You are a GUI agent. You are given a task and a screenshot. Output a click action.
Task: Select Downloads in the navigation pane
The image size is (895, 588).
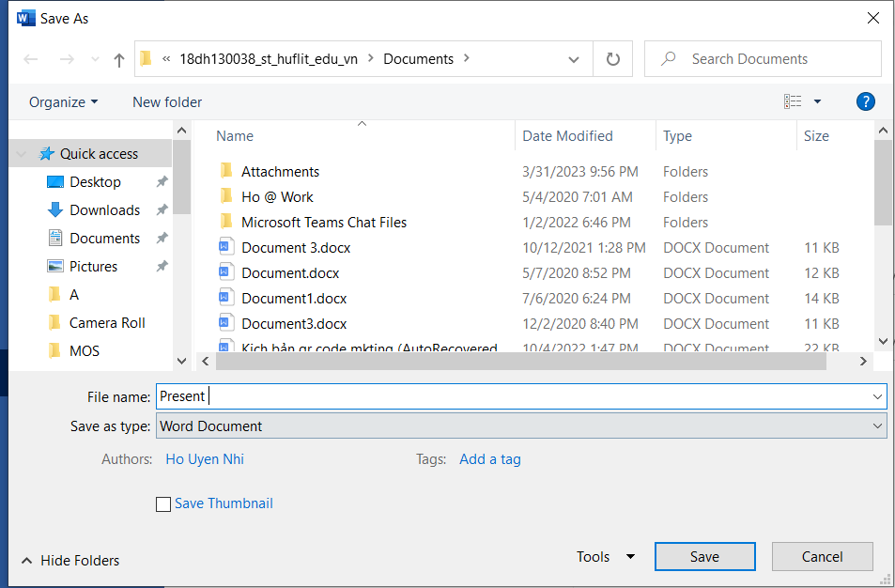[104, 210]
